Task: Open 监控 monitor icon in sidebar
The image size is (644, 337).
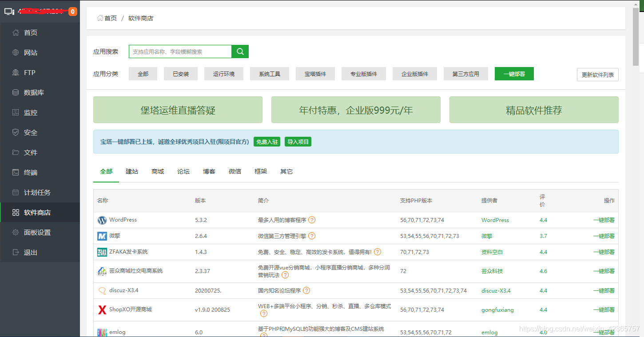Action: tap(16, 112)
